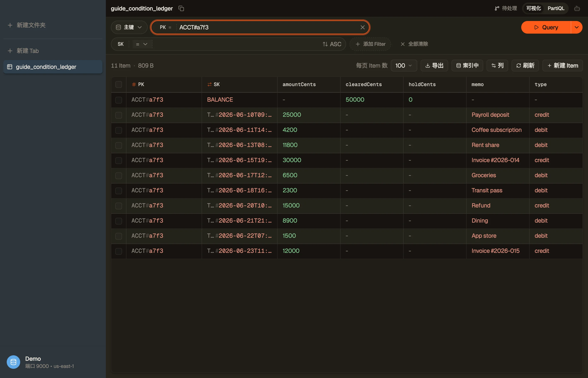The width and height of the screenshot is (588, 378).
Task: Open the robot assistant icon at top right
Action: pyautogui.click(x=577, y=8)
